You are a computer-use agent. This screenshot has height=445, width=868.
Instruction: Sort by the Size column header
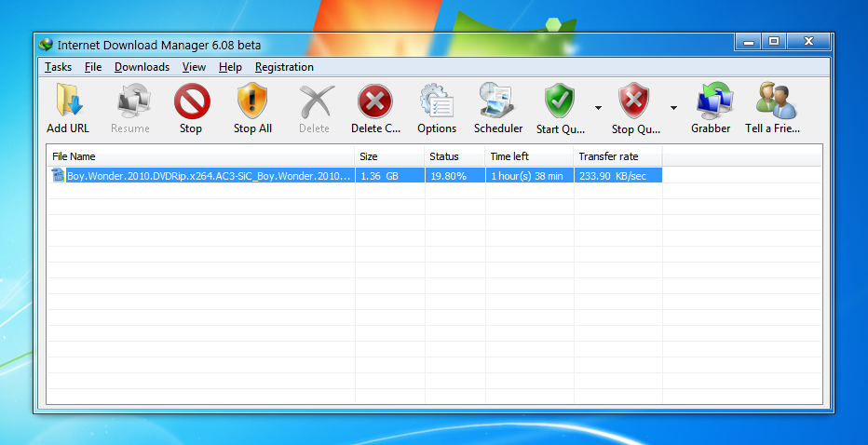click(389, 156)
